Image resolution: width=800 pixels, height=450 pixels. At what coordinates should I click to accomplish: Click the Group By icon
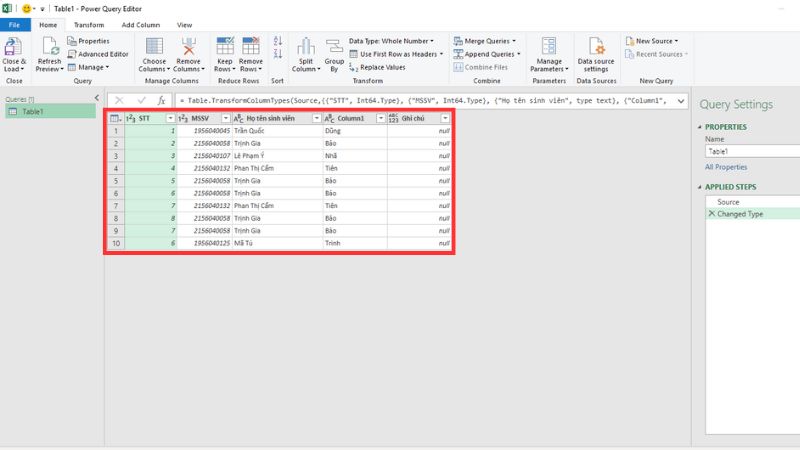point(333,49)
